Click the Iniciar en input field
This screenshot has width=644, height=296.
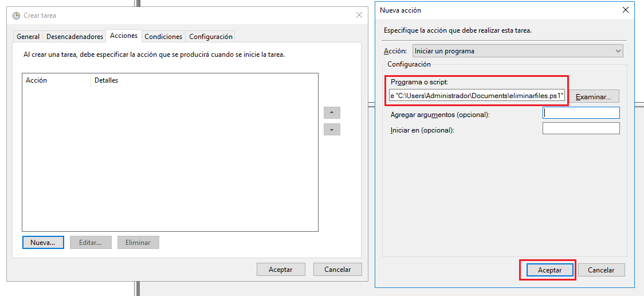click(x=581, y=128)
